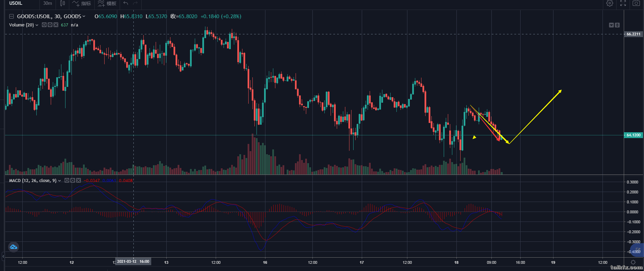The height and width of the screenshot is (271, 644).
Task: Take a chart snapshot with camera icon
Action: 636,3
